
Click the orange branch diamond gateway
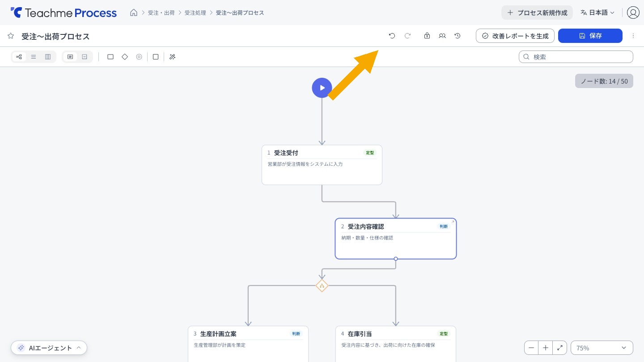tap(322, 286)
